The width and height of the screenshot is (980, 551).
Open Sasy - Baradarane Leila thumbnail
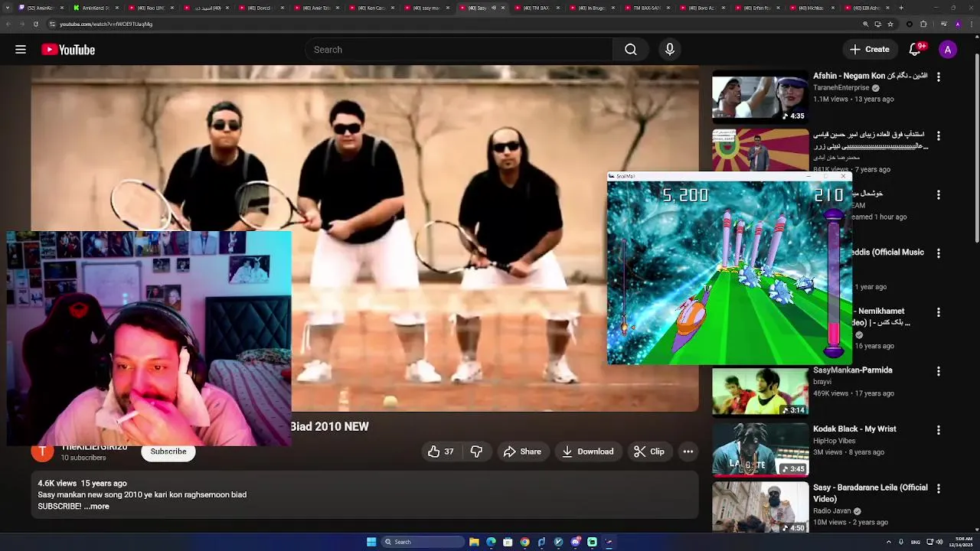[x=760, y=508]
